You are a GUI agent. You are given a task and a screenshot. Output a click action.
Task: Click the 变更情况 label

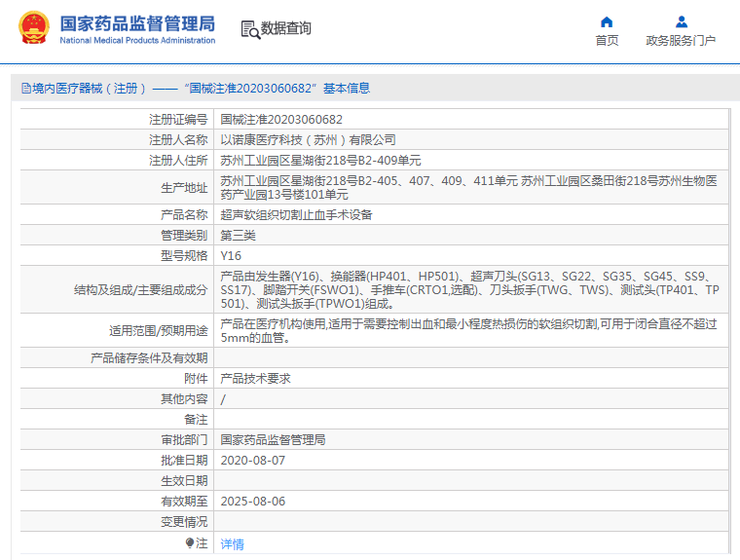point(184,522)
